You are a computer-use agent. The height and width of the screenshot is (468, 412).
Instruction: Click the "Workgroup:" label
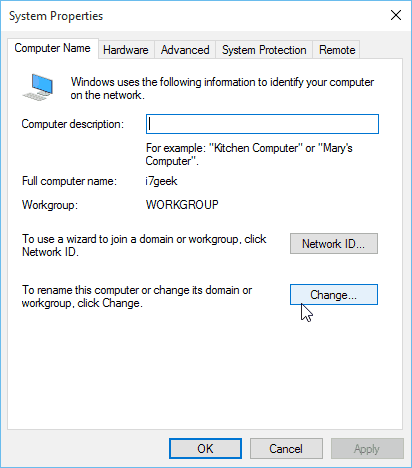click(50, 205)
